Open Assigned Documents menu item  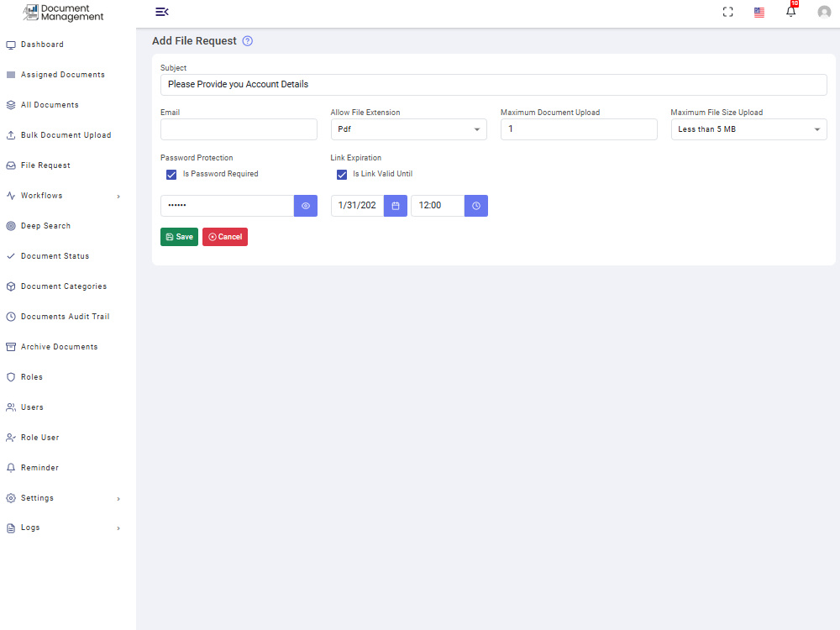(x=65, y=75)
